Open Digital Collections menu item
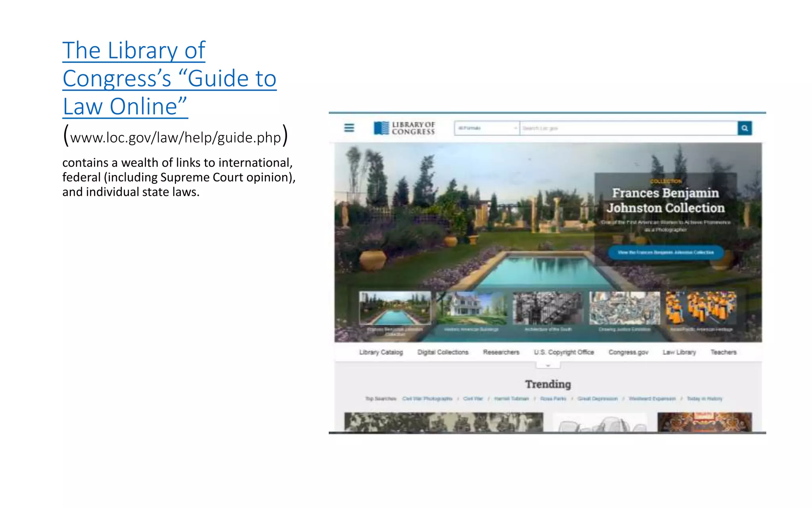Image resolution: width=812 pixels, height=508 pixels. click(x=442, y=352)
